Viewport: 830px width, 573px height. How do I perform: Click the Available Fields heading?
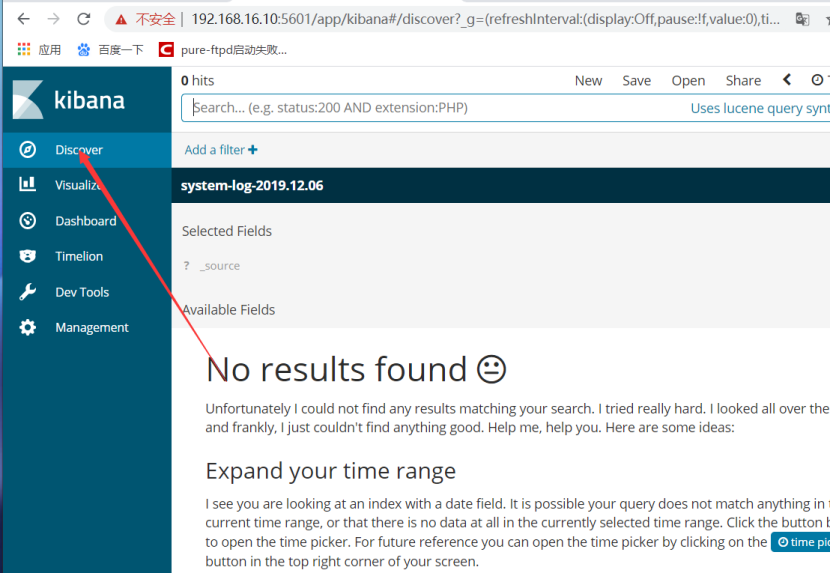coord(229,310)
